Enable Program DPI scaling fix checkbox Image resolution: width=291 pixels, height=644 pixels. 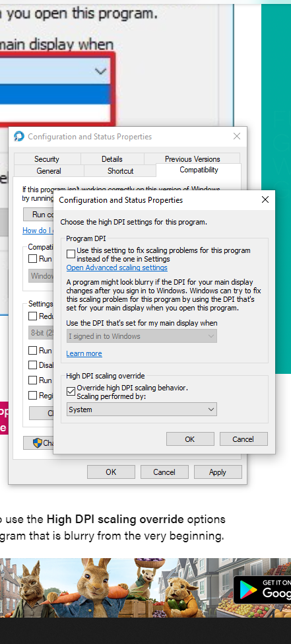click(71, 254)
